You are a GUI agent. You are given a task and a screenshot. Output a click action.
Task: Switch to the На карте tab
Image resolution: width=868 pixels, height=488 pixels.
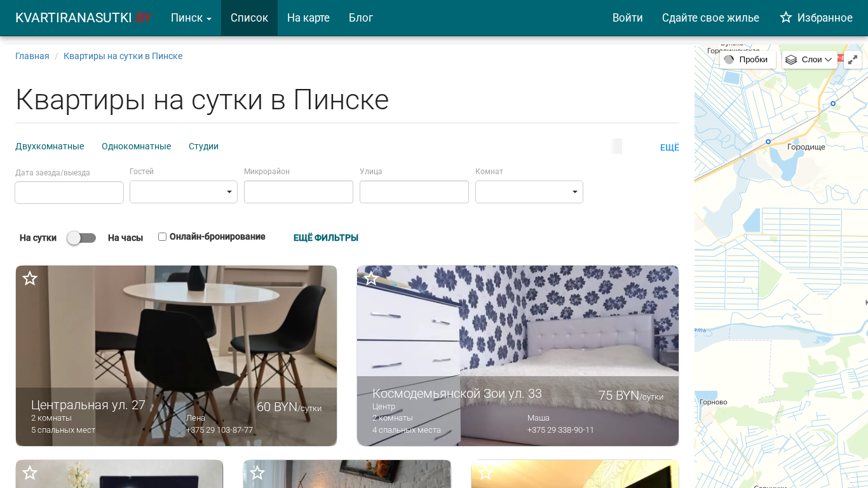pyautogui.click(x=308, y=18)
